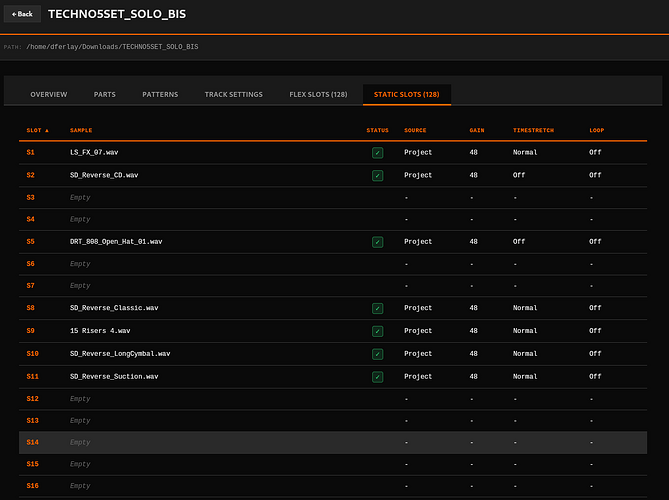The image size is (669, 500).
Task: Click status check icon for SD_Reverse_LongCymbal.wav
Action: tap(378, 354)
